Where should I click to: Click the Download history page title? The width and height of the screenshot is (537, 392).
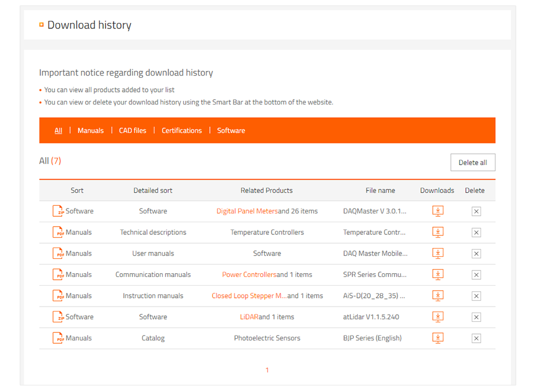click(89, 25)
